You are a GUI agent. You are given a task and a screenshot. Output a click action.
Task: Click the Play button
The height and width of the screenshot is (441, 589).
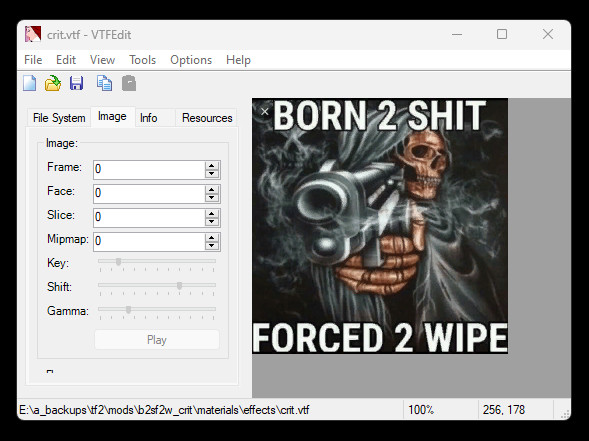coord(157,340)
